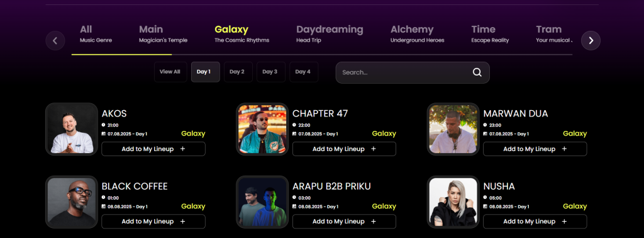This screenshot has width=644, height=238.
Task: Click the clock icon beside BLACK COFFEE 01:00
Action: 104,197
